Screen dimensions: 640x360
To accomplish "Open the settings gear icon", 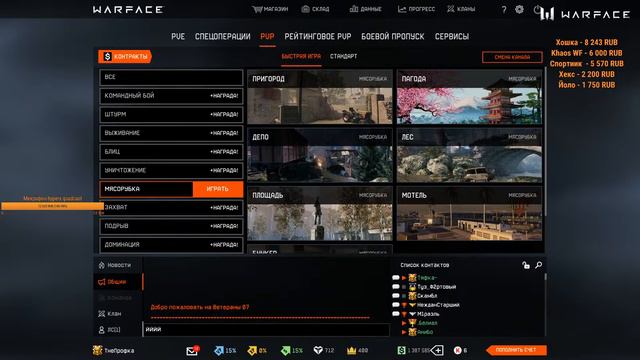I will tap(519, 9).
